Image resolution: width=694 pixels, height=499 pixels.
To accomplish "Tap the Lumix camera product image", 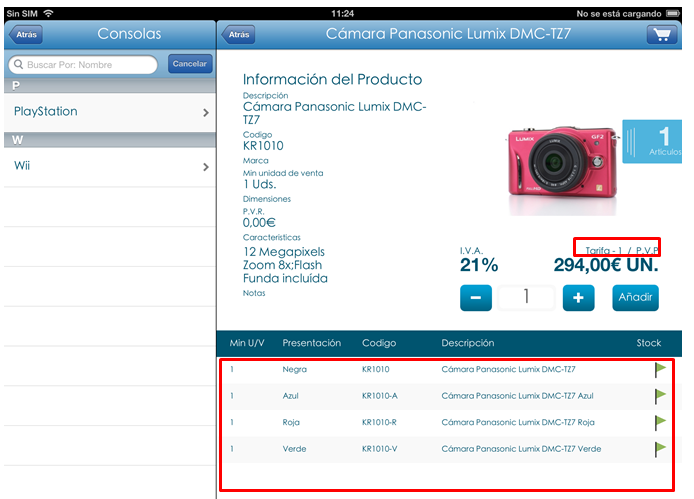I will pos(562,170).
